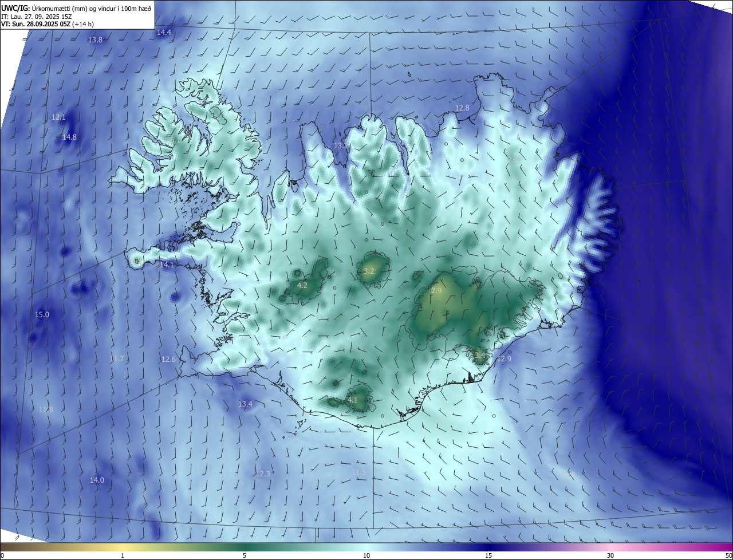Image resolution: width=733 pixels, height=560 pixels.
Task: Click the 3.4 value label near the southeast coast
Action: (480, 356)
